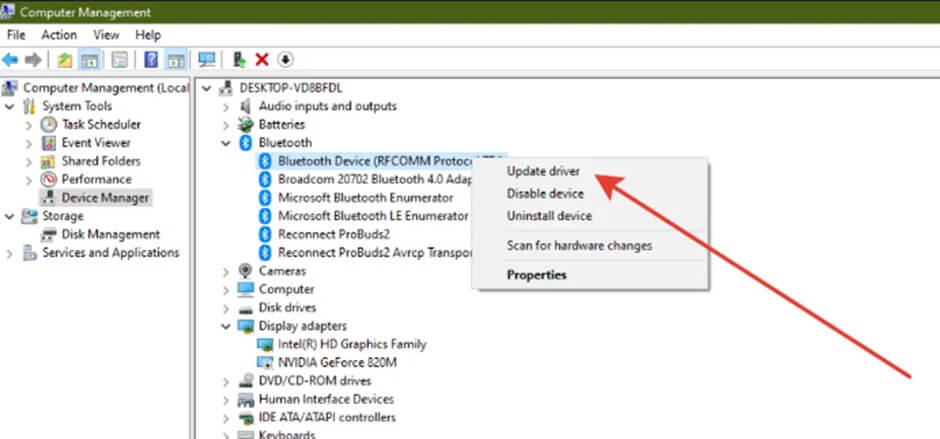Toggle Show/Hide Console Tree toolbar icon
The image size is (940, 439).
click(x=89, y=59)
